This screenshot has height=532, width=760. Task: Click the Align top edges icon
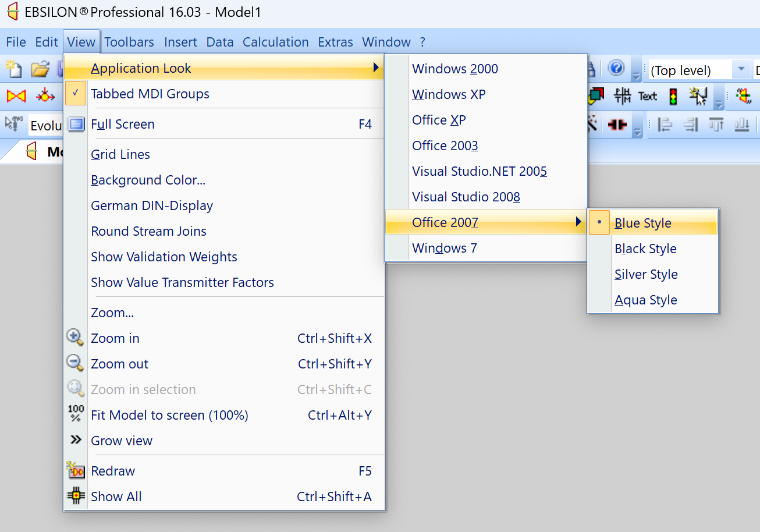pyautogui.click(x=716, y=124)
